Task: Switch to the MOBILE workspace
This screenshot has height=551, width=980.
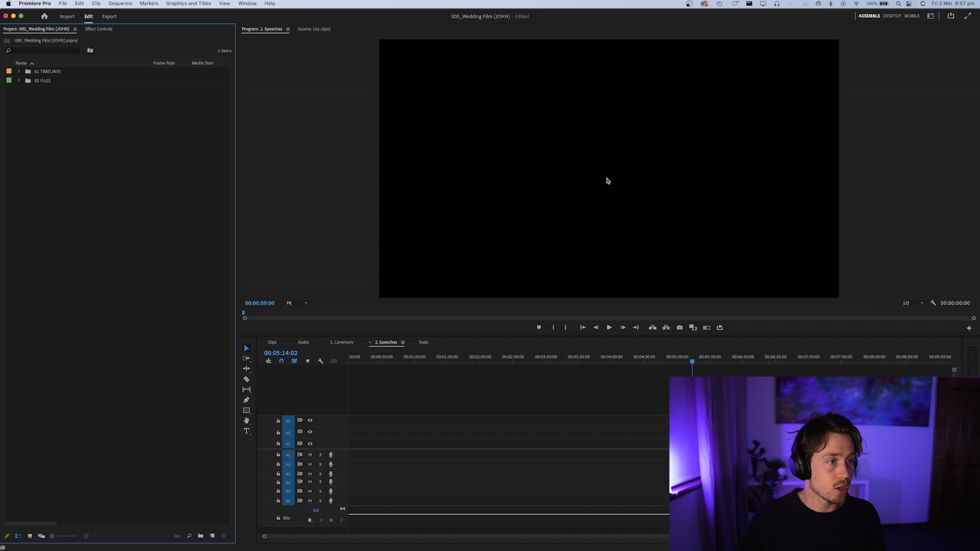Action: pyautogui.click(x=912, y=16)
